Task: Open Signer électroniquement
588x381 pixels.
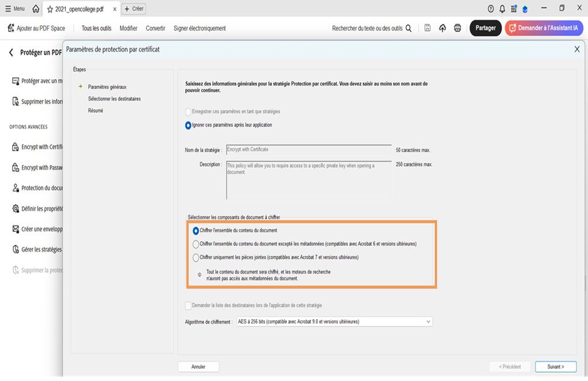Action: click(x=199, y=28)
